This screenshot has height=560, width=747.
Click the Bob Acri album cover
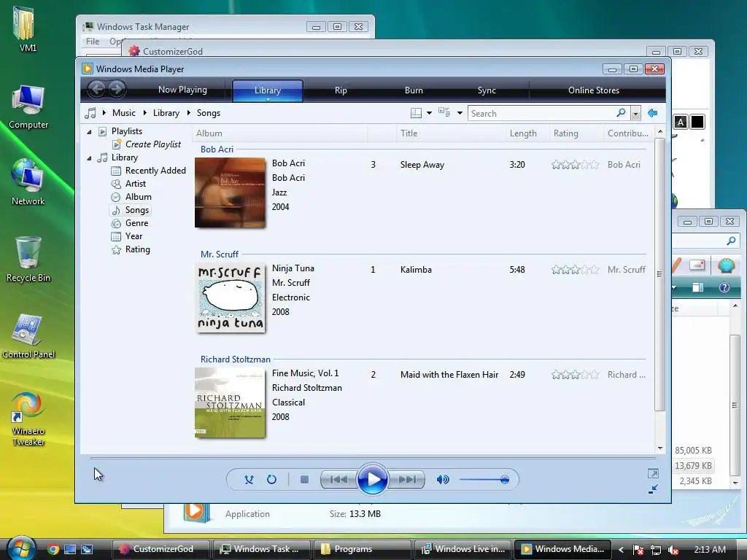[230, 192]
